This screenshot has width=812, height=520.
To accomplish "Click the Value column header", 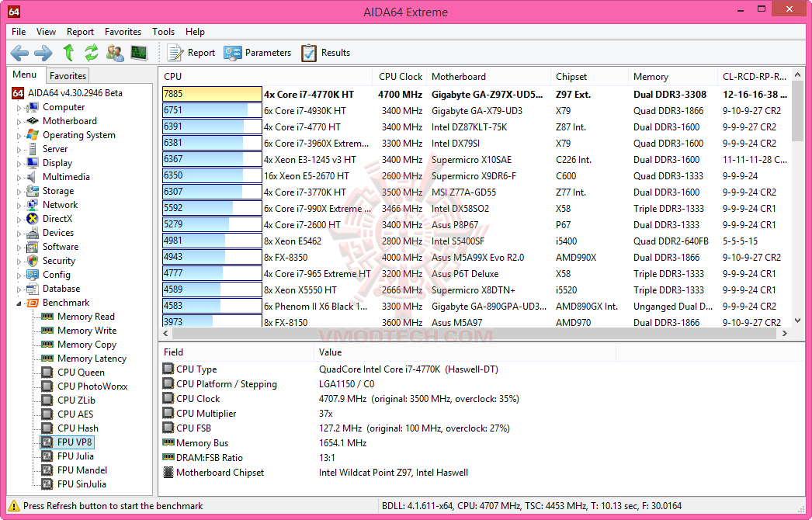I will point(464,352).
